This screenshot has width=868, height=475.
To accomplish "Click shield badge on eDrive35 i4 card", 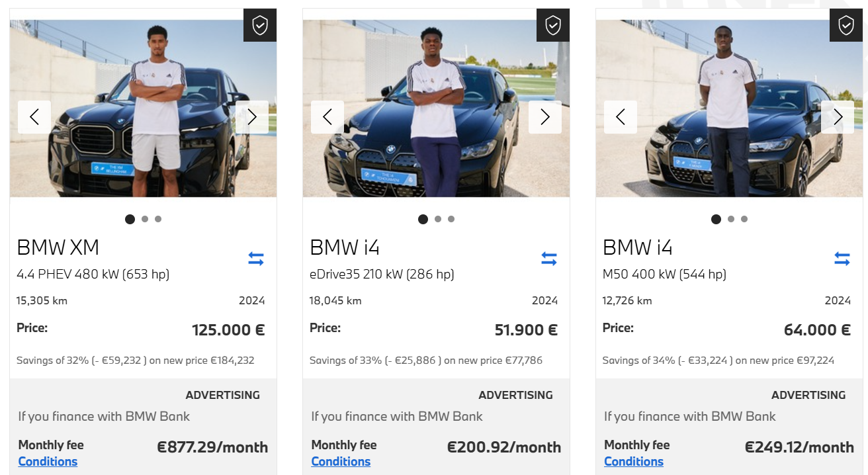I will point(553,25).
